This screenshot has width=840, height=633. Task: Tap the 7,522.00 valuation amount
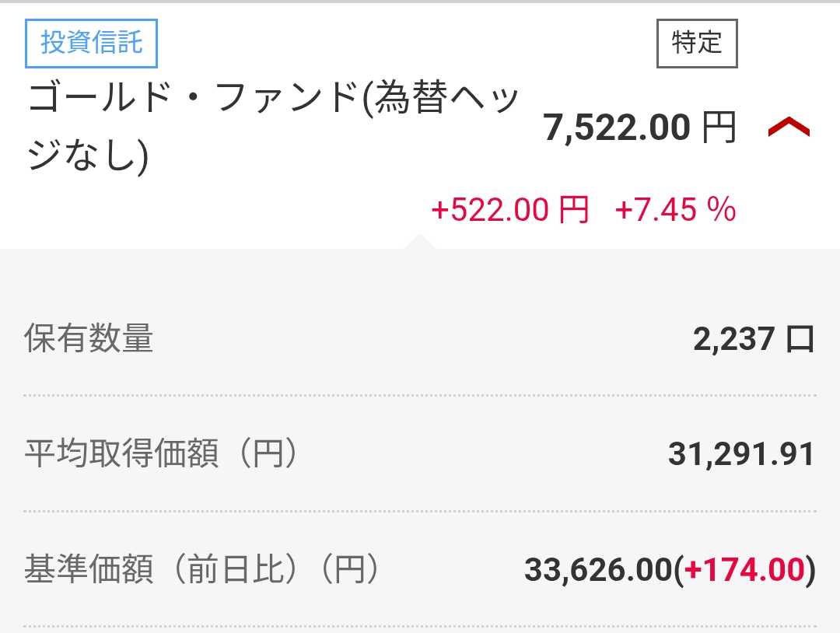617,128
